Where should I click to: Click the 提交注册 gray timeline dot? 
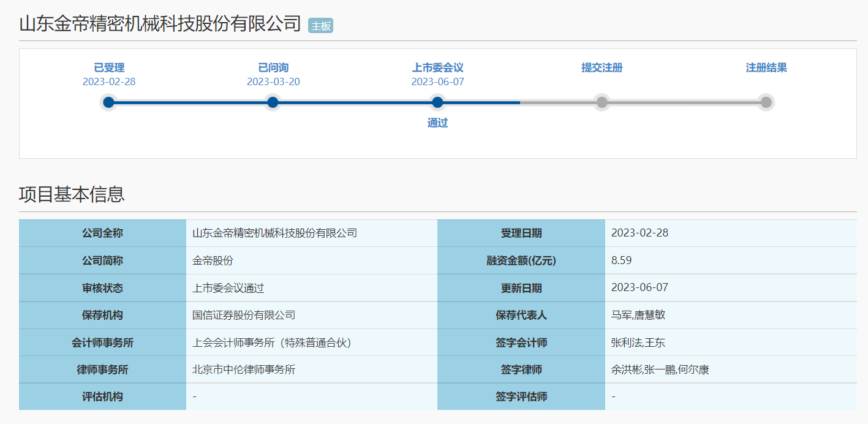click(x=602, y=102)
